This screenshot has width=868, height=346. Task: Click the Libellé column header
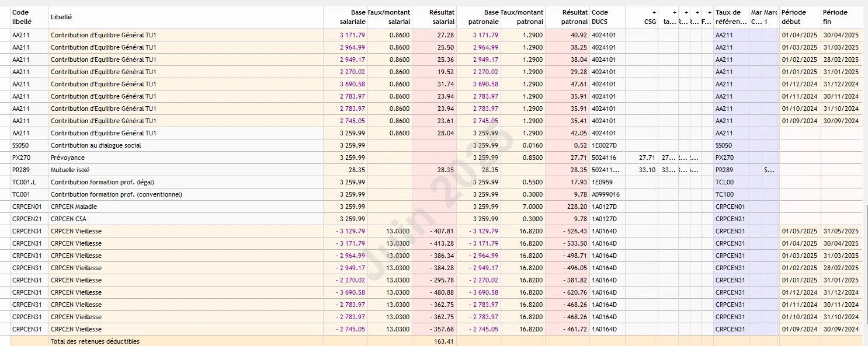(186, 17)
